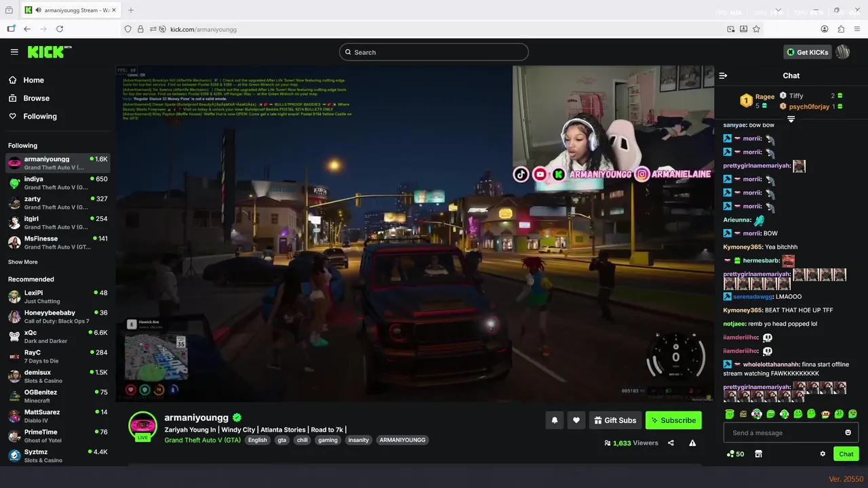Open a new browser tab
This screenshot has height=488, width=868.
(131, 10)
